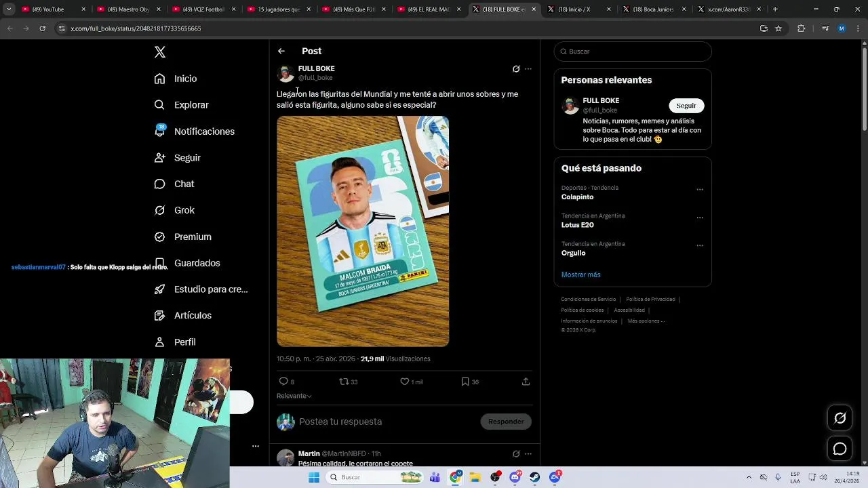Image resolution: width=868 pixels, height=488 pixels.
Task: Open the 21,9 mil Visualizaciones link
Action: point(395,359)
